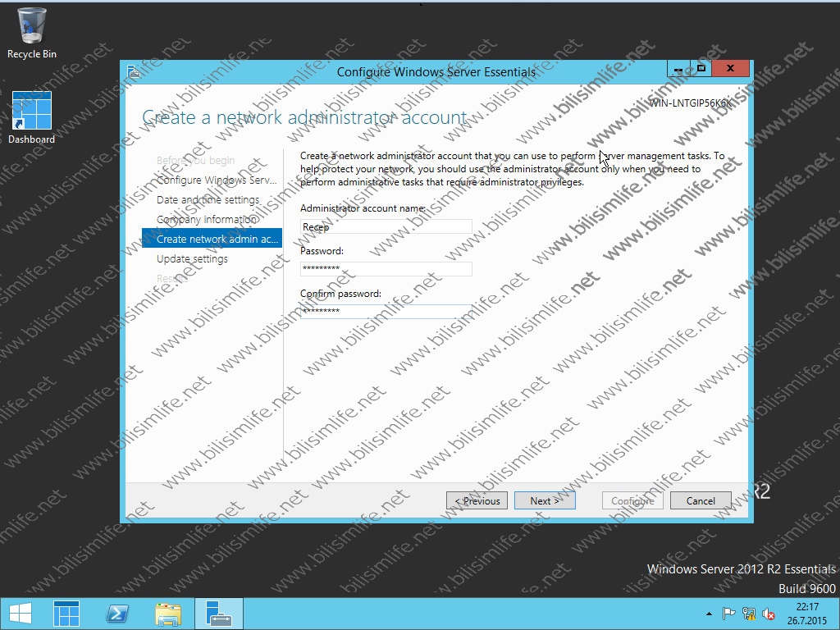
Task: Launch Server Manager from the taskbar
Action: tap(66, 614)
